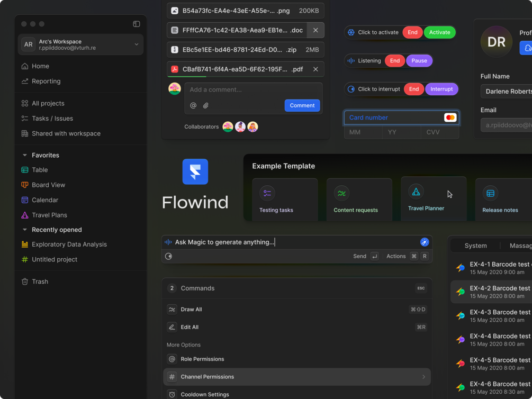
Task: Click the .png image file icon
Action: [x=174, y=11]
